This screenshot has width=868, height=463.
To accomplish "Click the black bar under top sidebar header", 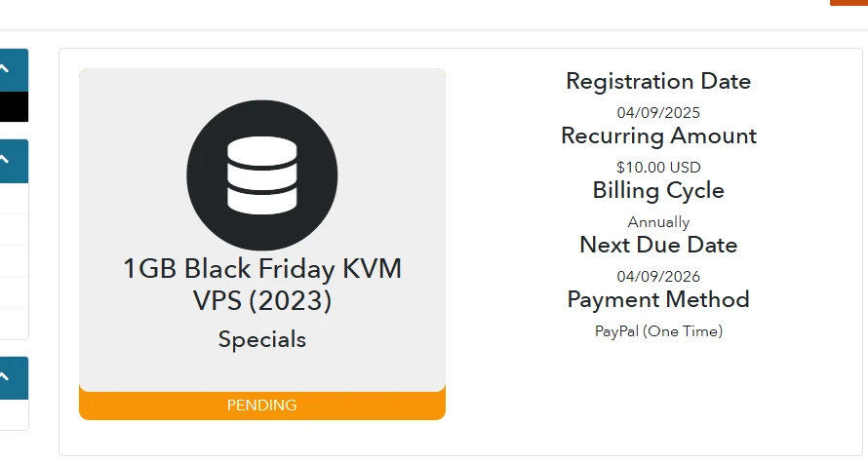I will (14, 106).
